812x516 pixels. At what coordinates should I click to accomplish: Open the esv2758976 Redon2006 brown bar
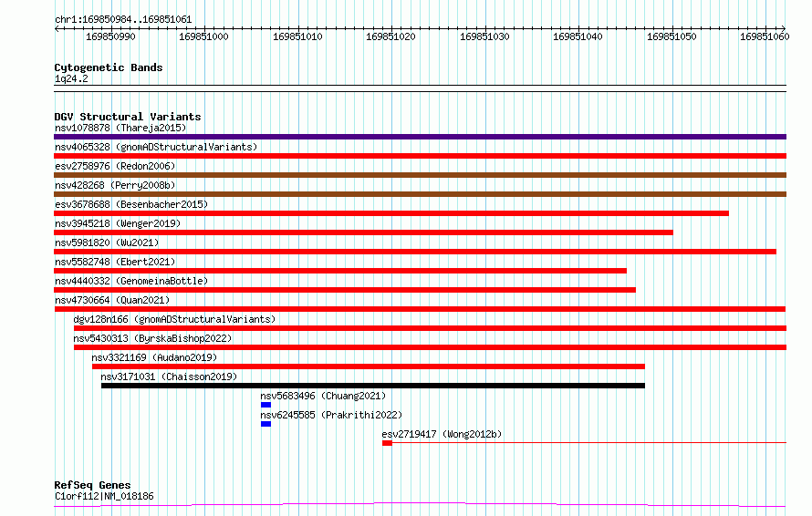coord(420,175)
